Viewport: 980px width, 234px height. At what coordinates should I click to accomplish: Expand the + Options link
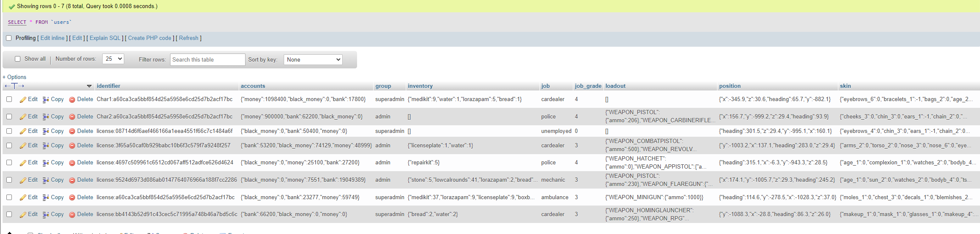click(14, 77)
